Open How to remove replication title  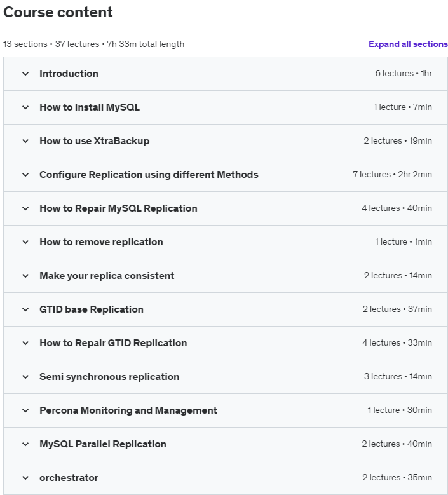click(101, 242)
